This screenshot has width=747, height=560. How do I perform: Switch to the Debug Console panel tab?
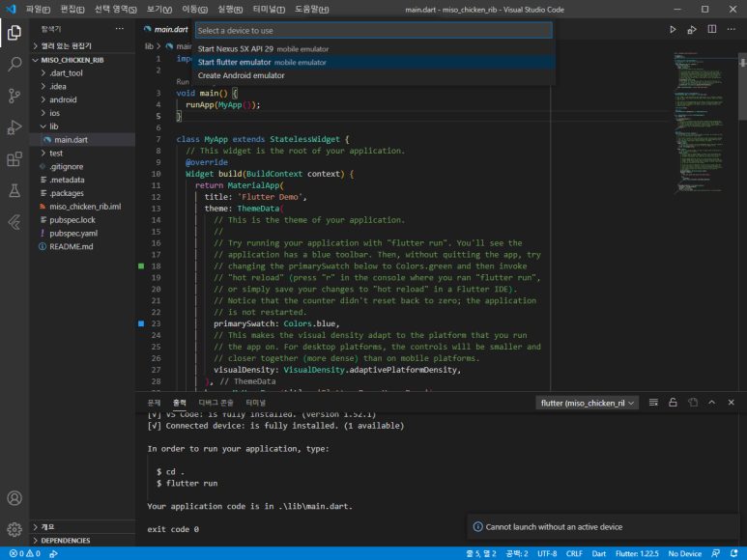pyautogui.click(x=215, y=403)
